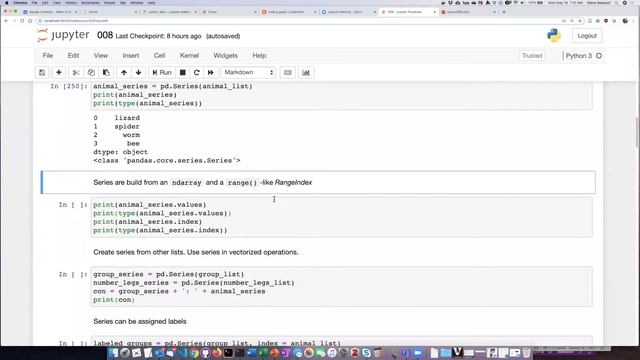Open the Trash in the dock

pos(527,353)
